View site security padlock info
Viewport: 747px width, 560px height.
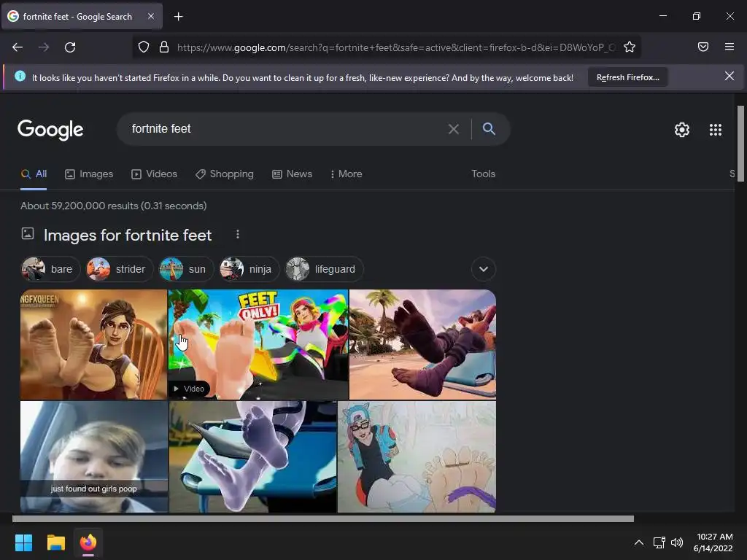(x=164, y=47)
